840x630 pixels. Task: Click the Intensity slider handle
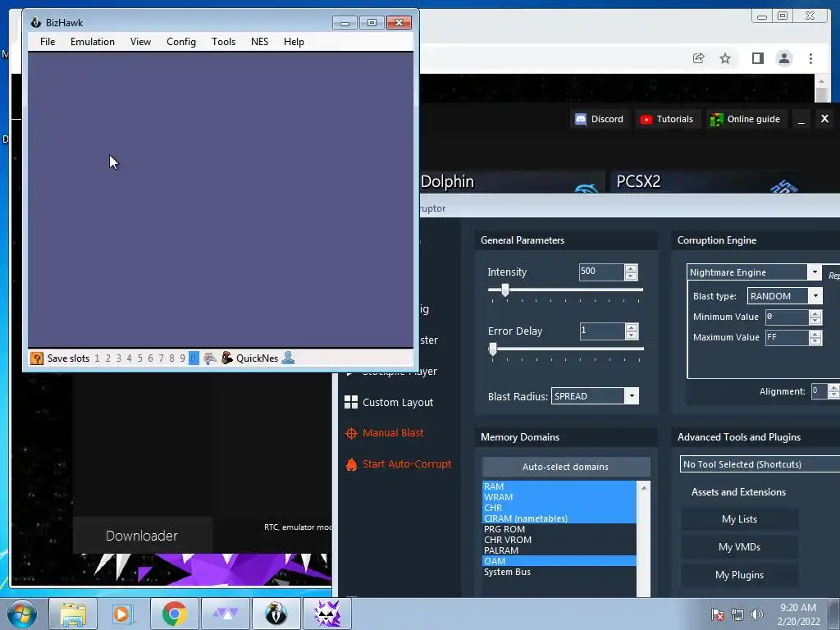pyautogui.click(x=504, y=290)
